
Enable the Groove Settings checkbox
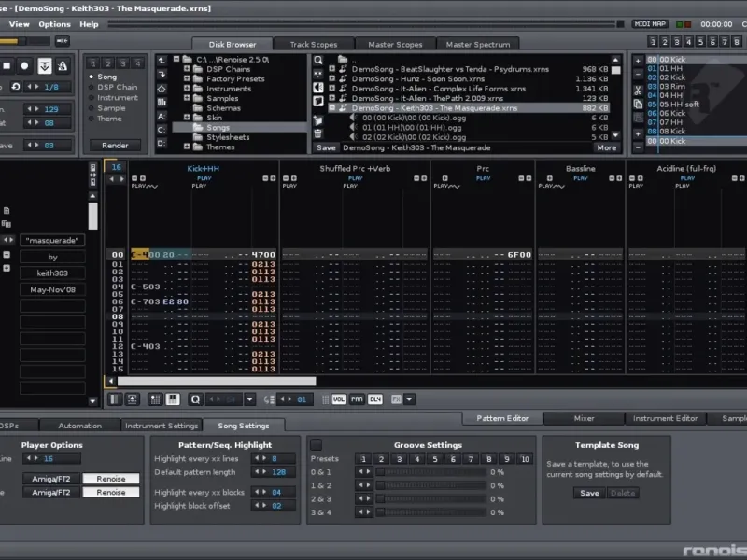[x=317, y=445]
